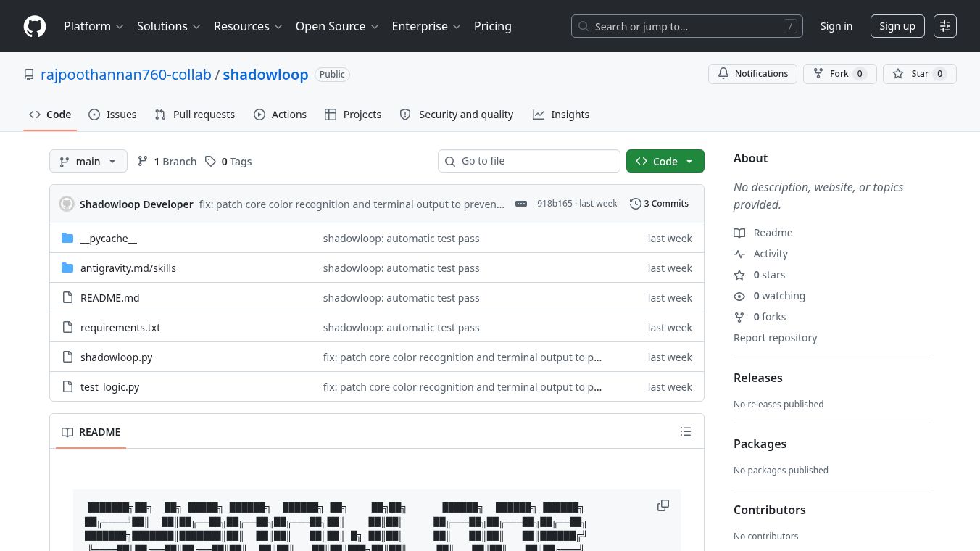View the 3 Commits history
Screen dimensions: 980x551
pyautogui.click(x=659, y=204)
